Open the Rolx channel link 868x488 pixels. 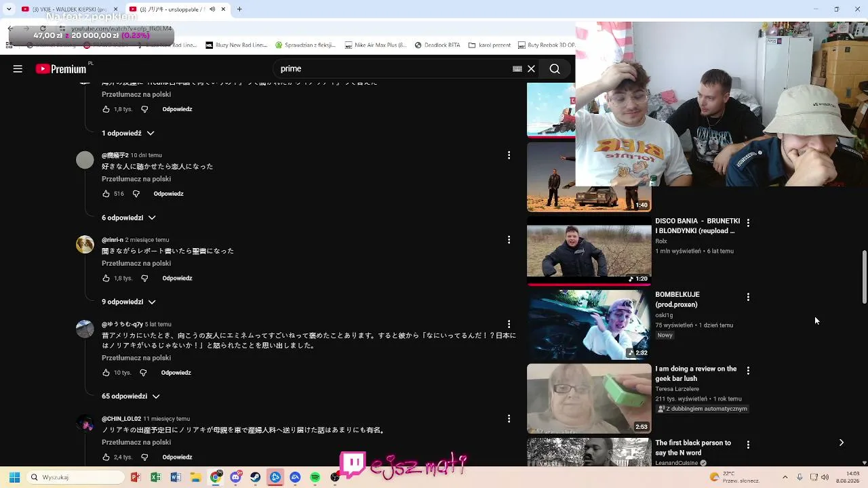coord(661,241)
